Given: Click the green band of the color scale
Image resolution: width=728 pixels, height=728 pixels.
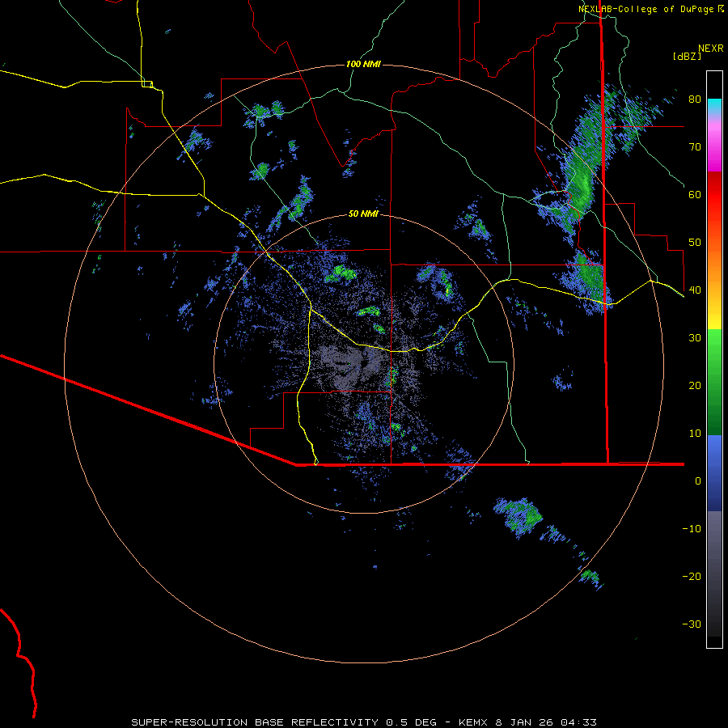Looking at the screenshot, I should [714, 382].
